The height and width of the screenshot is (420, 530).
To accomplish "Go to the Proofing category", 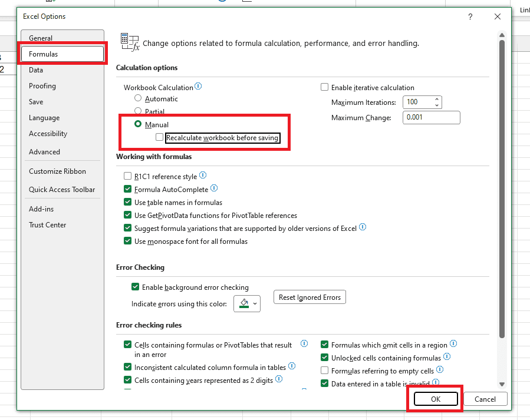I will pos(62,86).
